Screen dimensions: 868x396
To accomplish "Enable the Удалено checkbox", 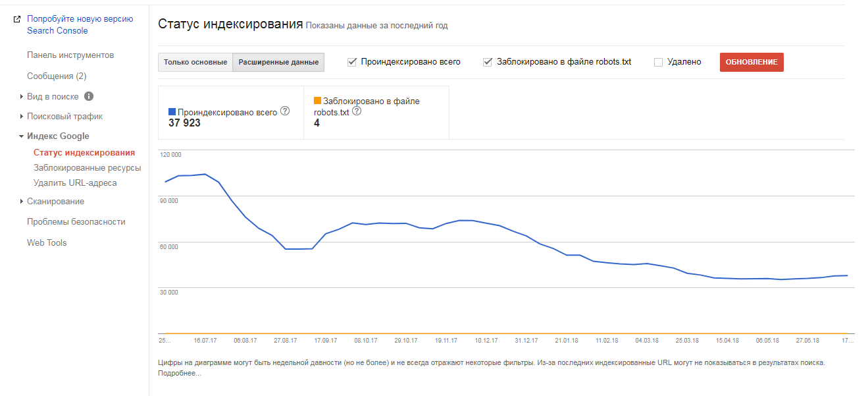I will point(658,62).
